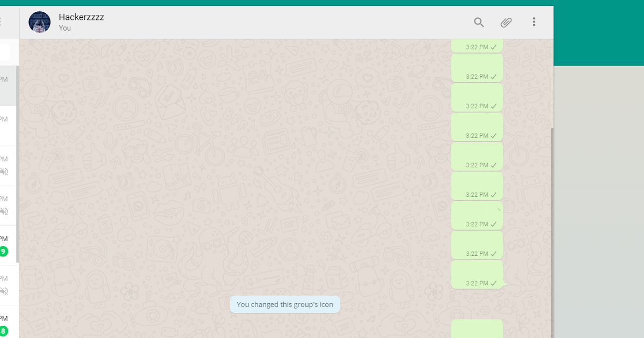Attach a file using the paperclip icon
644x338 pixels.
click(506, 23)
